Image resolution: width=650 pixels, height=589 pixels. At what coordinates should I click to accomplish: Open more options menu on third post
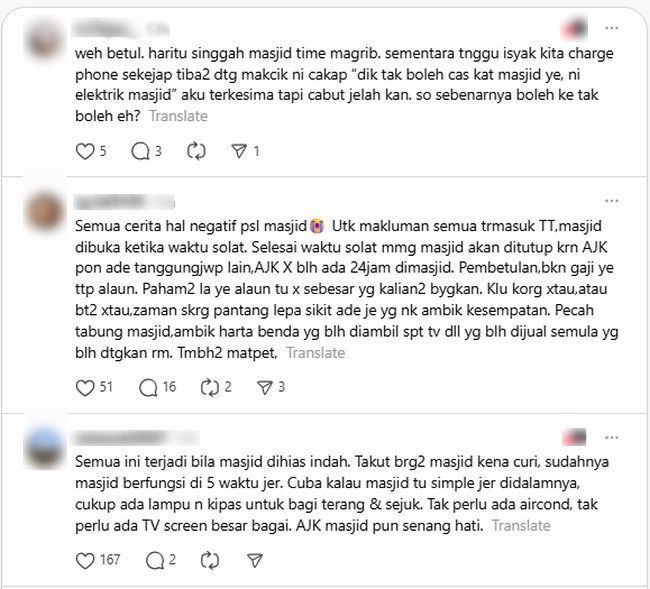[x=612, y=438]
